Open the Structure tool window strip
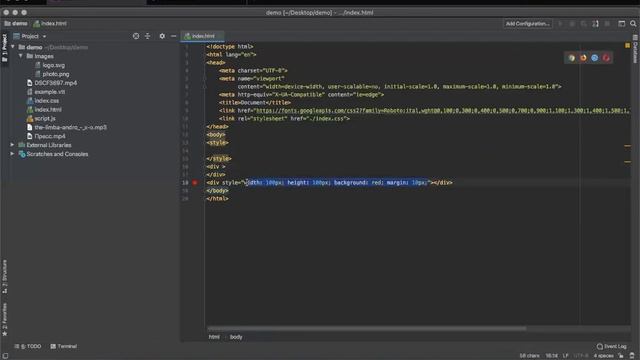640x360 pixels. point(4,276)
